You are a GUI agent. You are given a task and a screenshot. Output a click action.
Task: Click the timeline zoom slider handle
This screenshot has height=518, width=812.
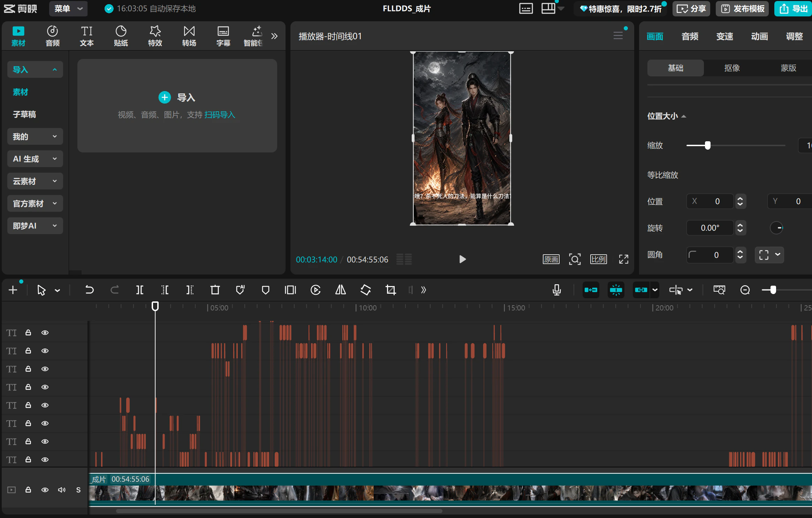(x=773, y=290)
